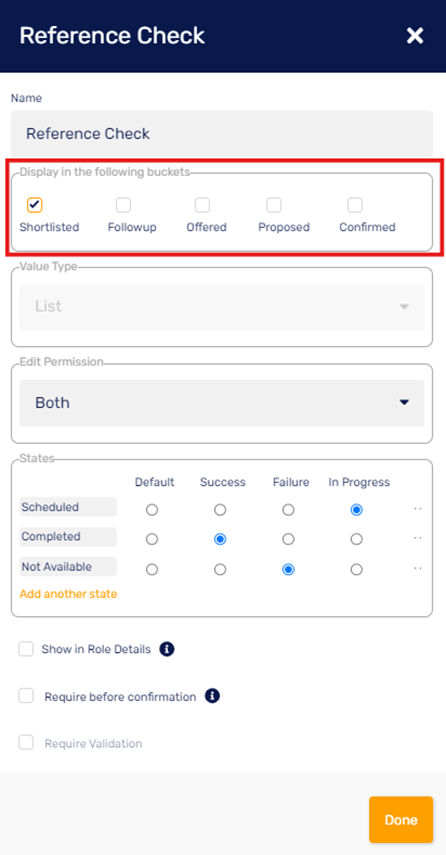Tick Require before confirmation checkbox
Screen dimensions: 446x855
(x=26, y=696)
